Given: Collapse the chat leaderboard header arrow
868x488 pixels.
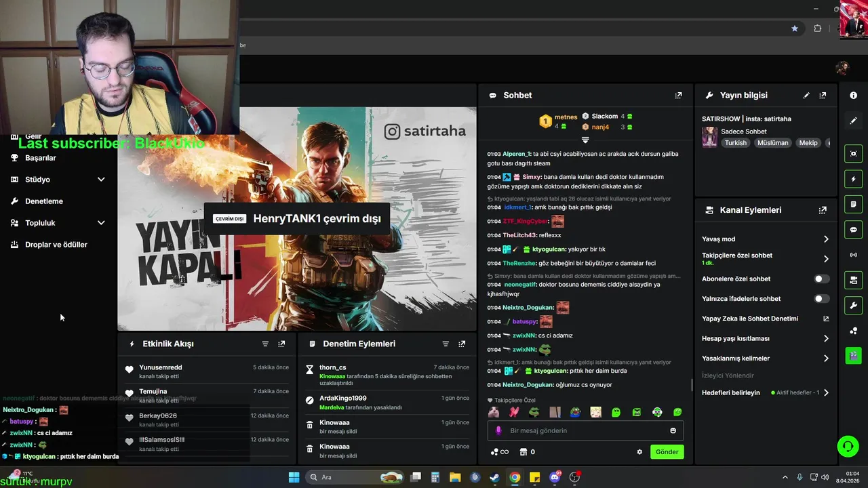Looking at the screenshot, I should click(585, 140).
